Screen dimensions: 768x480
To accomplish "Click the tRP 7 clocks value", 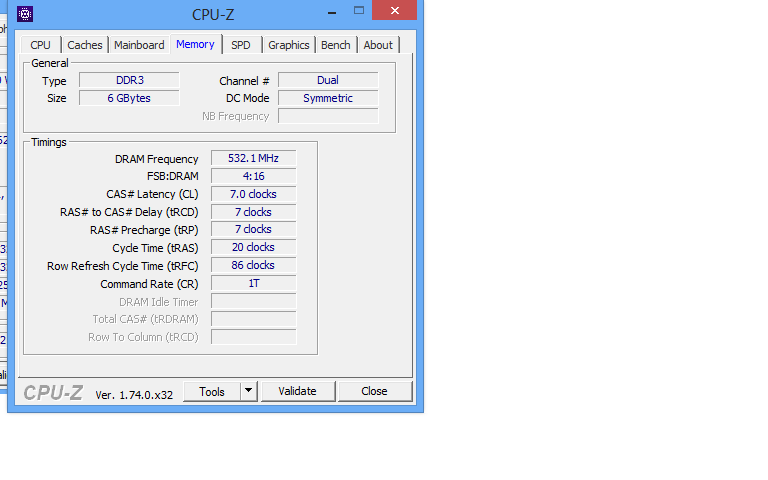I will (x=254, y=229).
